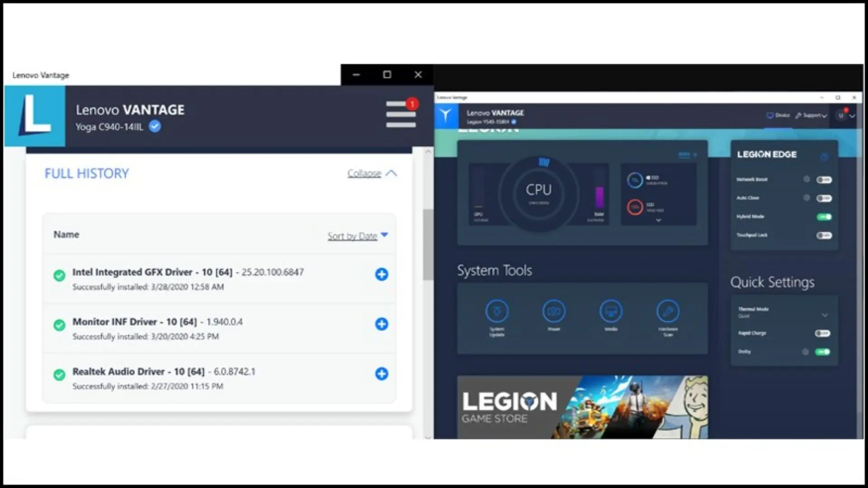Open the Support menu

pos(811,116)
